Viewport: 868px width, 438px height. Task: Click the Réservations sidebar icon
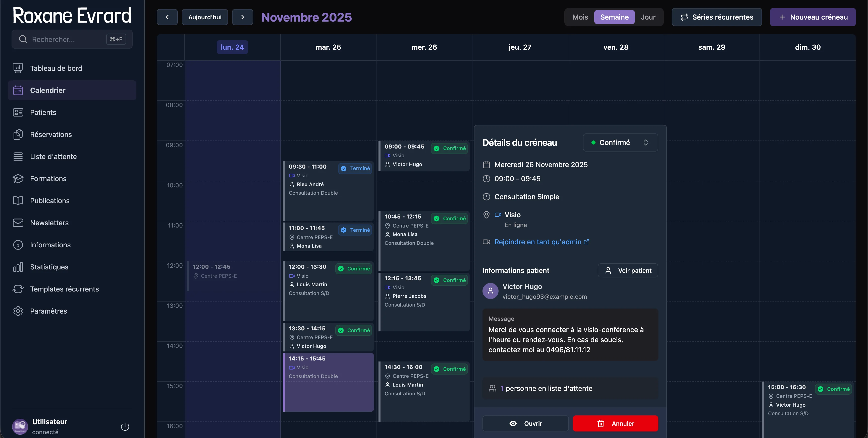tap(18, 134)
